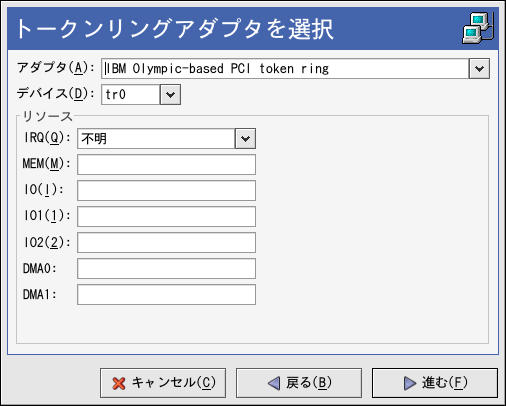Click the トークンリングアダプタを選択 title banner
This screenshot has width=506, height=406.
click(x=253, y=29)
